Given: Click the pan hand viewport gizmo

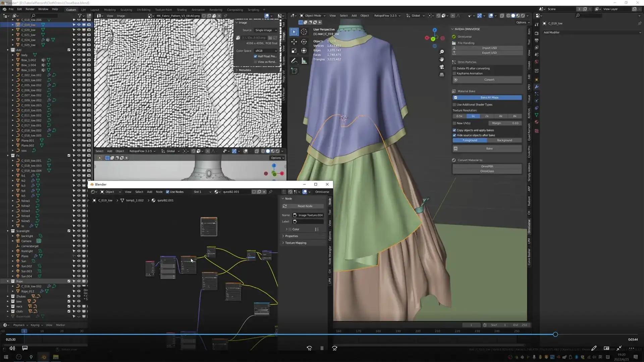Looking at the screenshot, I should coord(442,59).
